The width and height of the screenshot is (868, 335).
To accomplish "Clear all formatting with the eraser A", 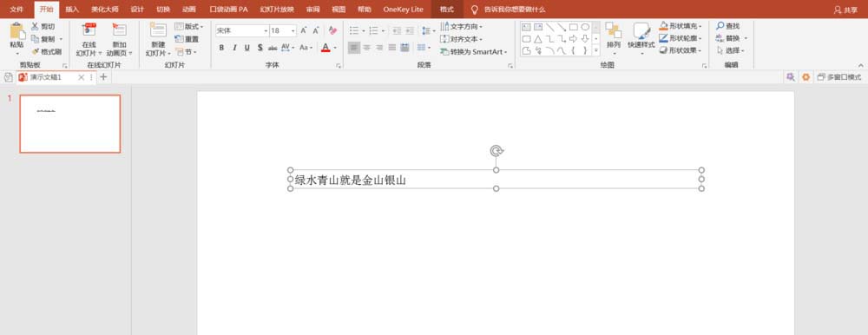I will point(332,30).
